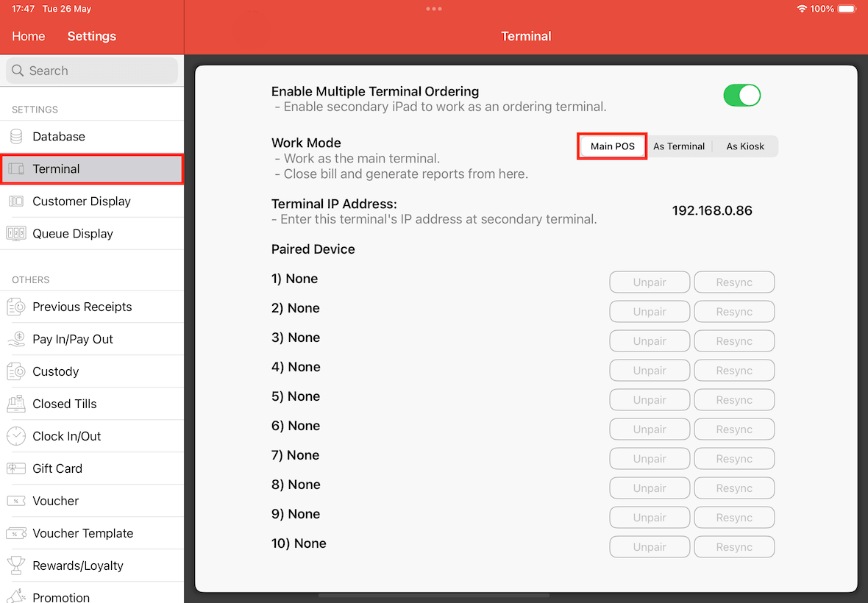Open Previous Receipts
This screenshot has height=603, width=868.
(x=92, y=307)
